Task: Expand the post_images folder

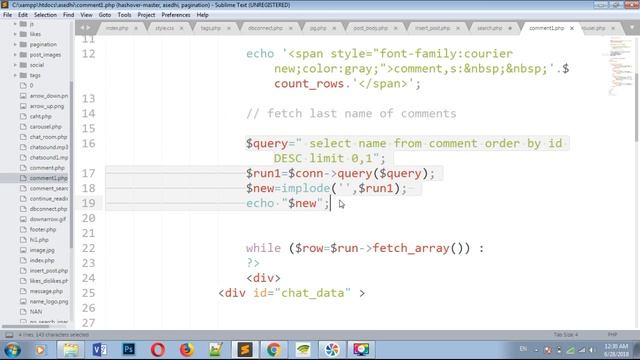Action: (15, 55)
